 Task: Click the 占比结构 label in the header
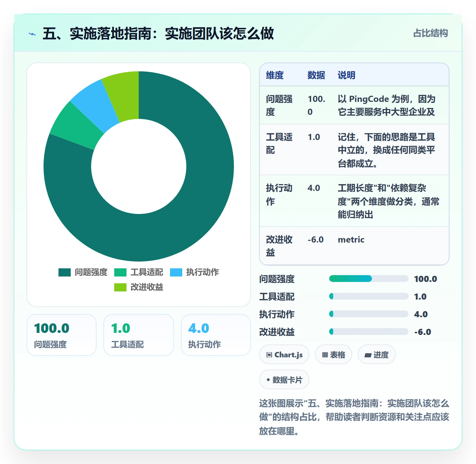point(430,33)
